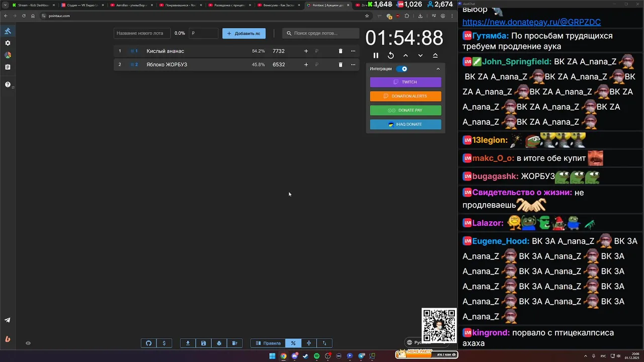Viewport: 644px width, 362px height.
Task: Select lot name Яблоко ЖОРБУЗ
Action: pyautogui.click(x=167, y=65)
